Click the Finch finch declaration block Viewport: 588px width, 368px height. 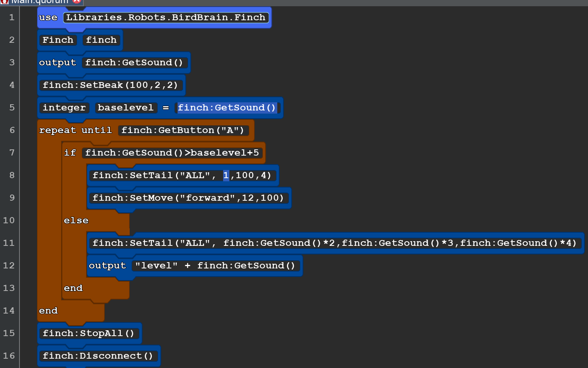pos(58,40)
